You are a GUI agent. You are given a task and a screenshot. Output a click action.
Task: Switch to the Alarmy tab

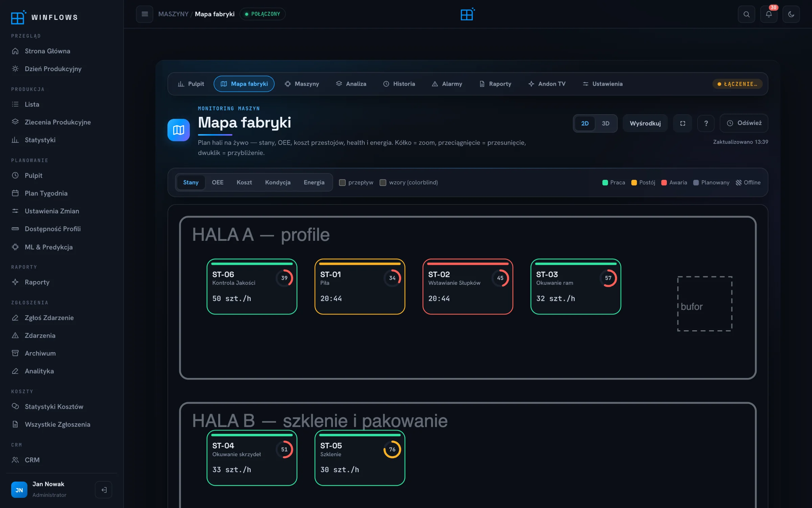coord(447,84)
